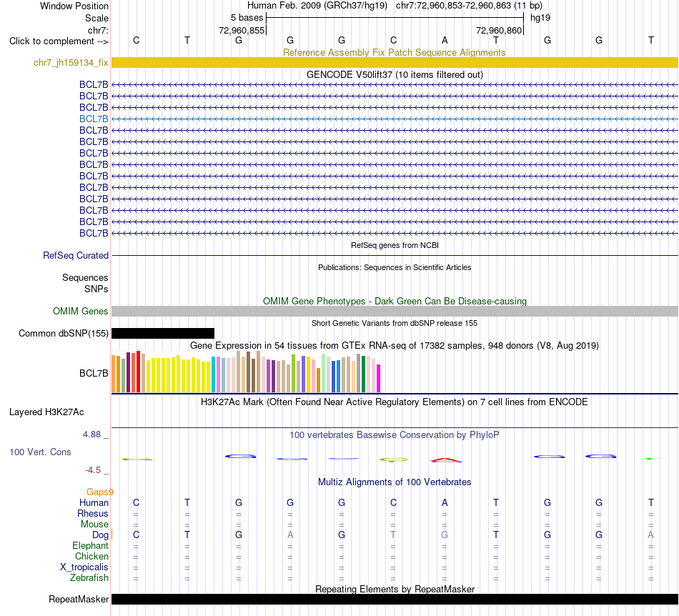
Task: Click the 'Click to complement -->' label
Action: (59, 41)
